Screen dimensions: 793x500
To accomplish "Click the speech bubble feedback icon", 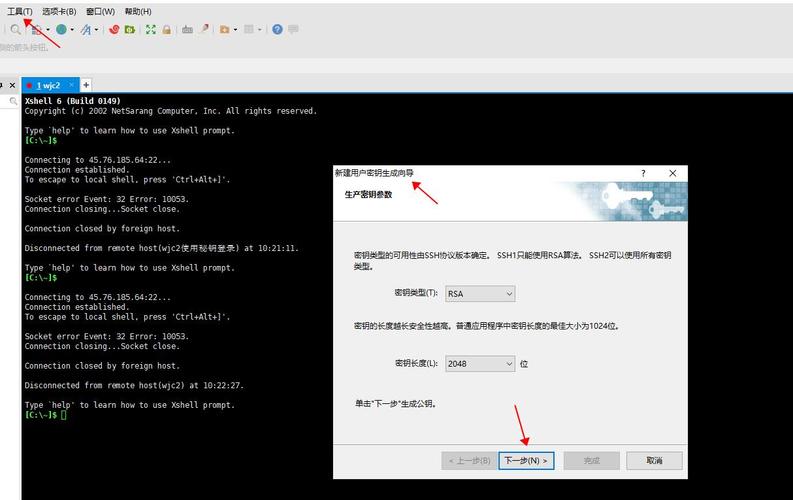I will [293, 29].
